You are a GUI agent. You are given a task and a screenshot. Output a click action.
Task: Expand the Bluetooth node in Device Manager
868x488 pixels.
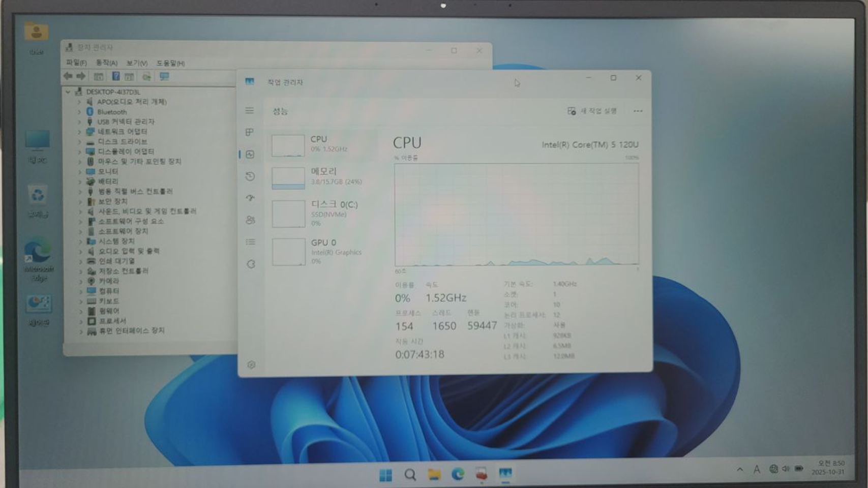click(79, 112)
